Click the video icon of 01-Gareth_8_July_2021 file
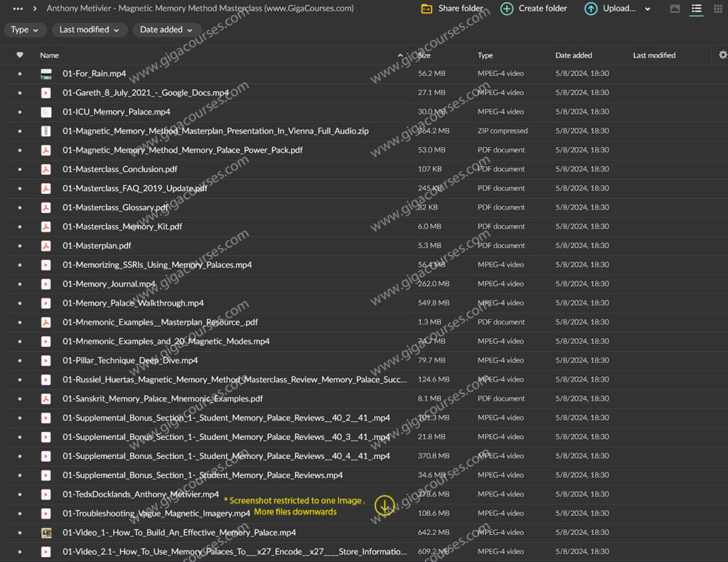 click(46, 93)
